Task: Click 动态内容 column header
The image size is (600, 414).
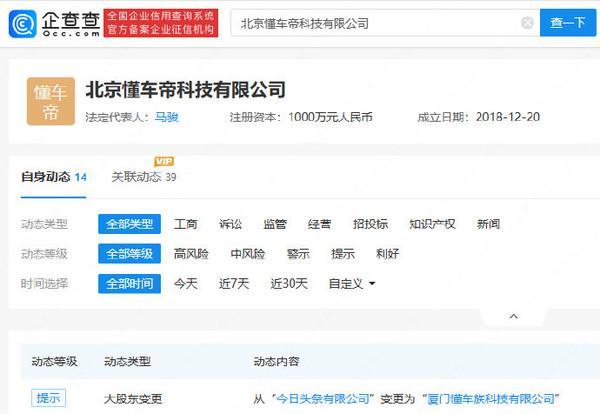Action: [276, 361]
